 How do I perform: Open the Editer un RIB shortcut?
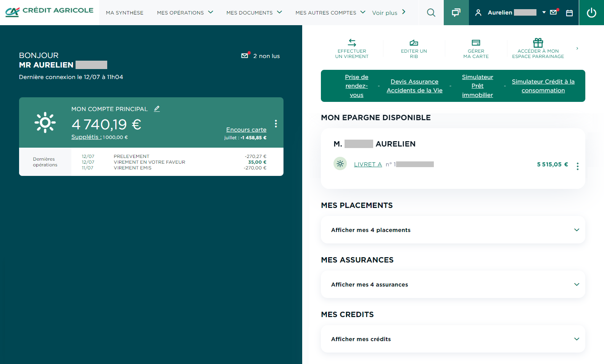point(414,48)
